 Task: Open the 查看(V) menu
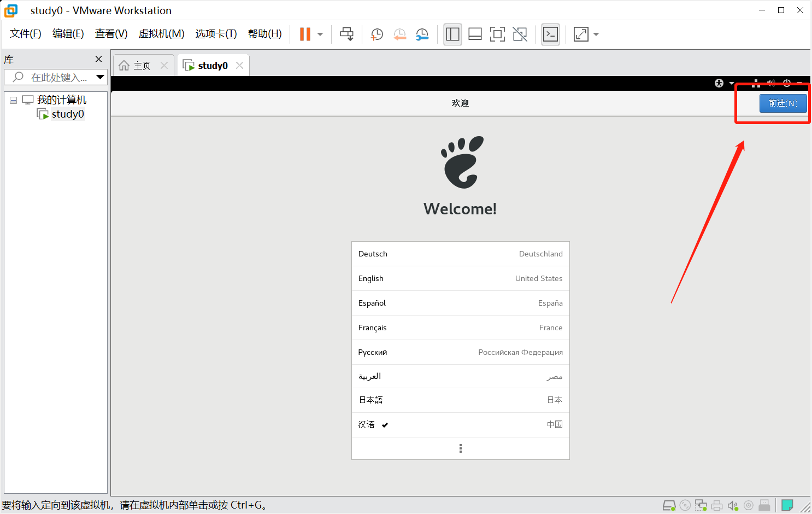111,34
